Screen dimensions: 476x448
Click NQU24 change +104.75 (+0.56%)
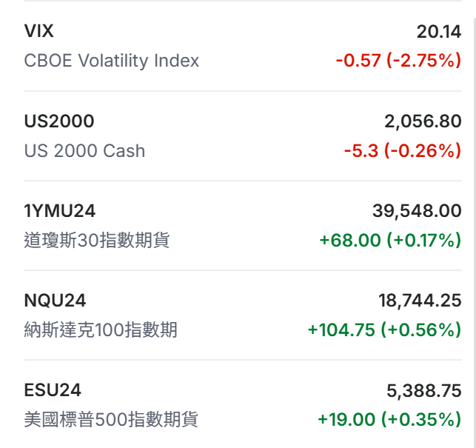click(384, 330)
